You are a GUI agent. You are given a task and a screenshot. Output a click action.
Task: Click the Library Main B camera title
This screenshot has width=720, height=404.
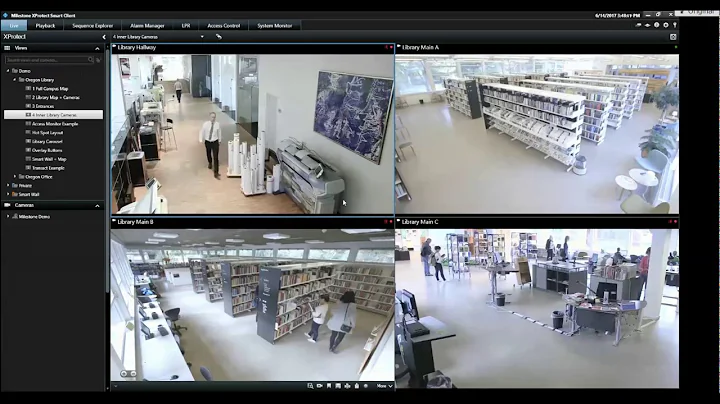pos(135,222)
